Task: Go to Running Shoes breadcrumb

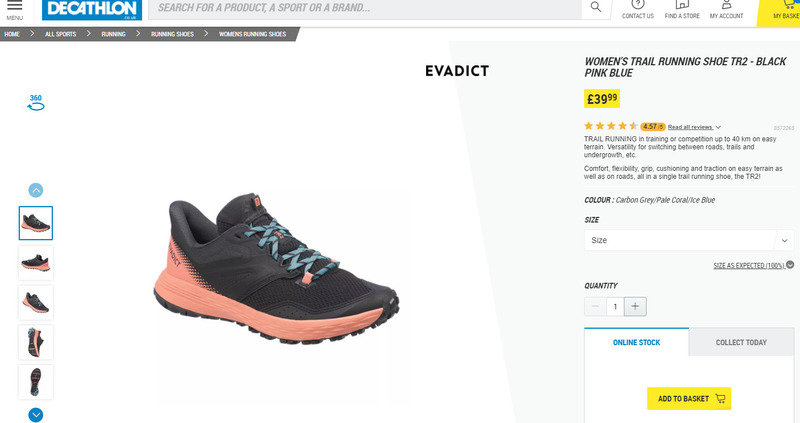Action: tap(172, 34)
